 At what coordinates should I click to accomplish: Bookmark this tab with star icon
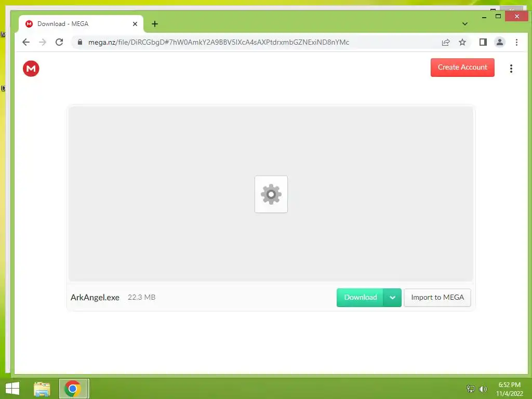[x=462, y=42]
